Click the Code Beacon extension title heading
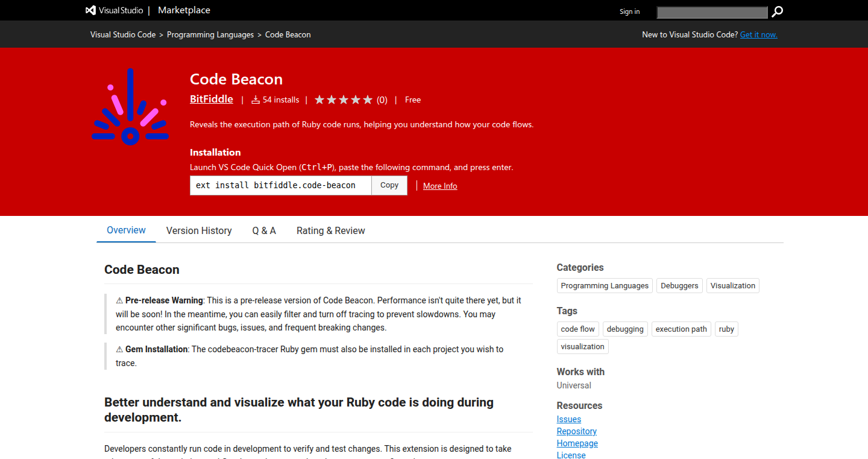The width and height of the screenshot is (868, 459). (x=236, y=79)
